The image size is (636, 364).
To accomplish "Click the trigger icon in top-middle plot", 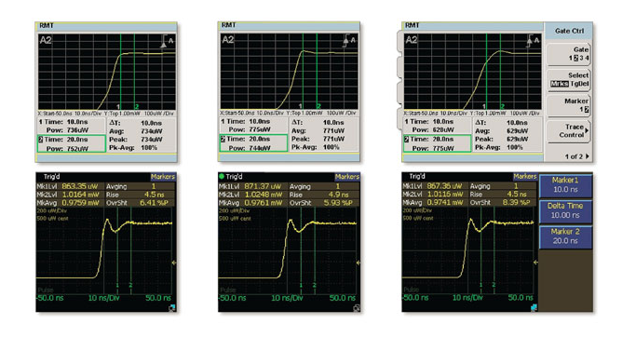I will point(349,41).
